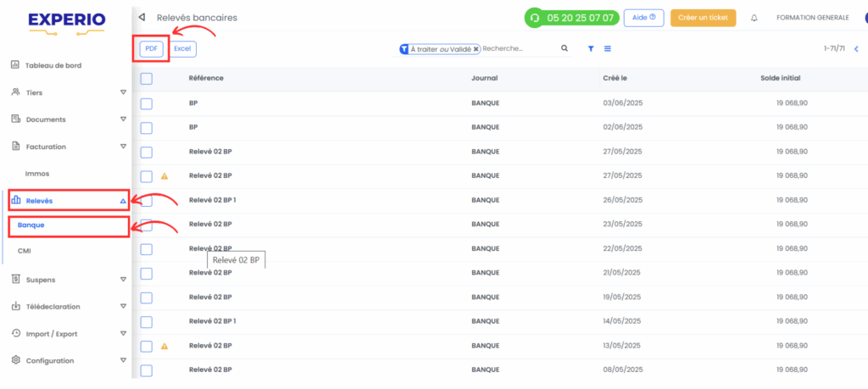868x389 pixels.
Task: Click the Créer un ticket button
Action: [703, 18]
